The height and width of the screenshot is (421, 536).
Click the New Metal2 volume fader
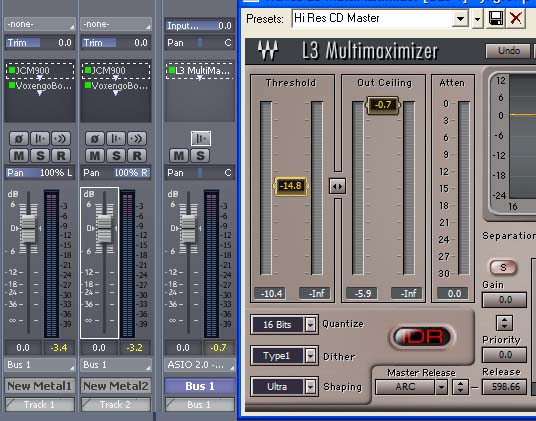pyautogui.click(x=104, y=228)
